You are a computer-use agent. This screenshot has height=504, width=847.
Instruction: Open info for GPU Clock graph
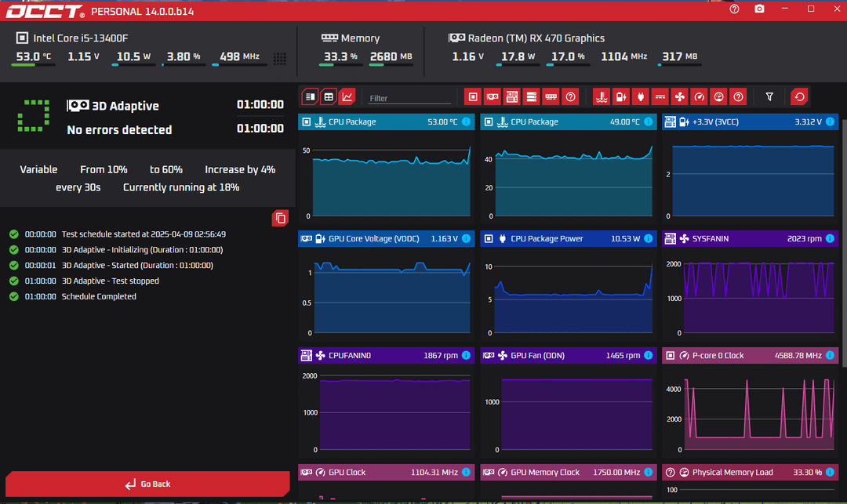pyautogui.click(x=466, y=472)
